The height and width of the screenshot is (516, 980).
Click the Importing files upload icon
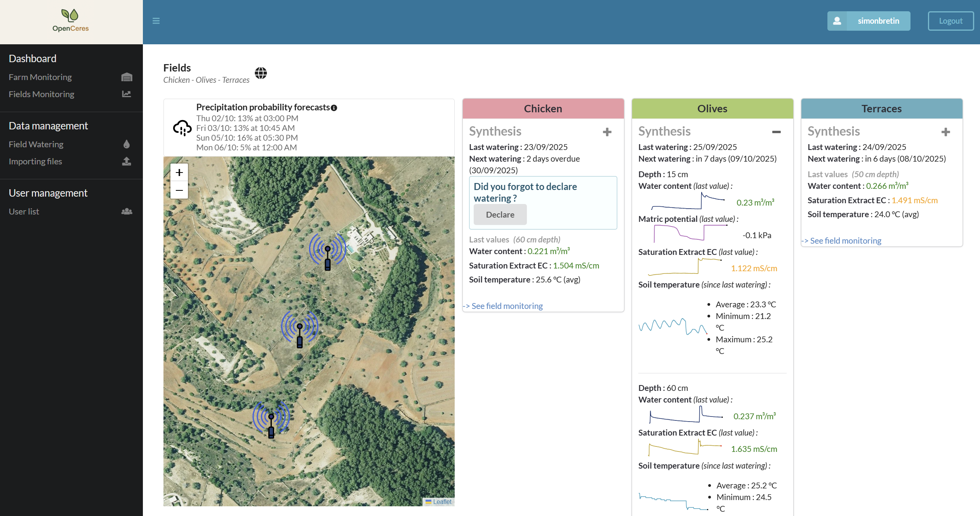tap(126, 162)
